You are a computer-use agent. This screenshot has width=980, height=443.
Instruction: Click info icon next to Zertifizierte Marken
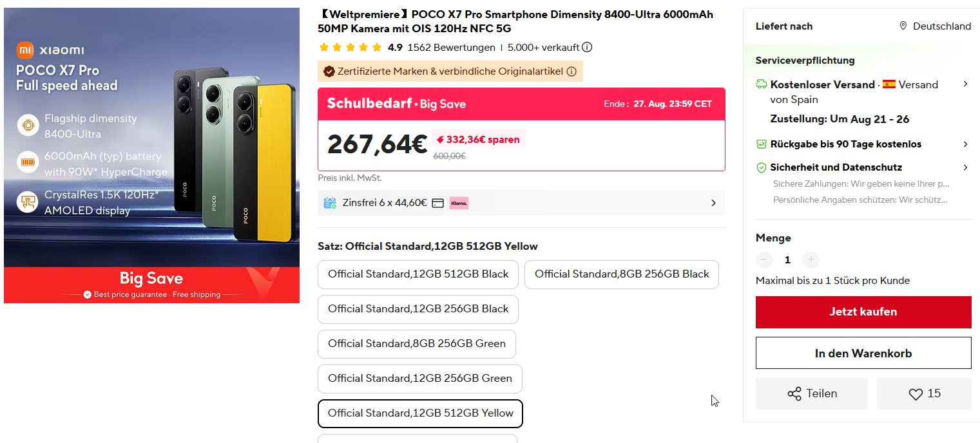tap(572, 71)
